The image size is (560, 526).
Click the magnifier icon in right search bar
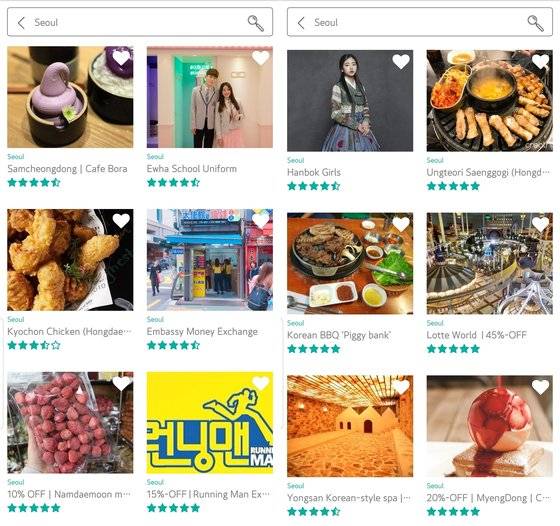(x=536, y=23)
